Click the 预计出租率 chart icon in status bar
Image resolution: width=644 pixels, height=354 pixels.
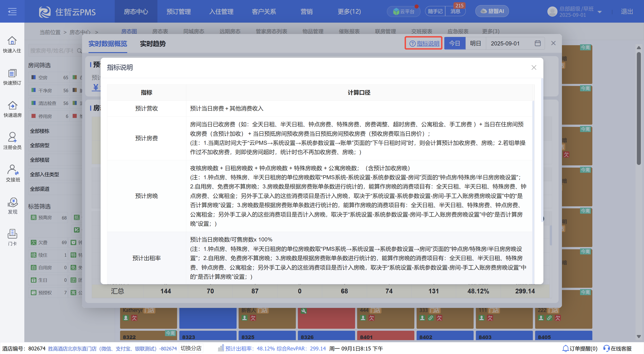point(221,348)
